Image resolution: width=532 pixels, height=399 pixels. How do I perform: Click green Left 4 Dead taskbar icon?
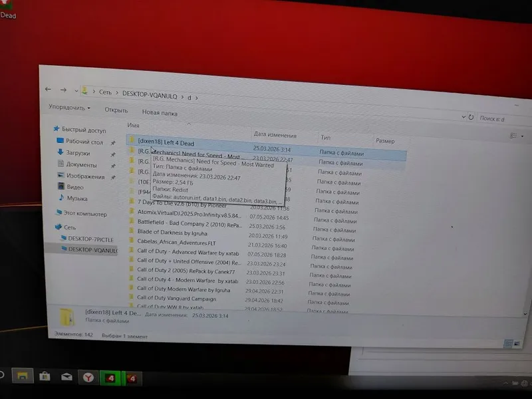[x=110, y=378]
